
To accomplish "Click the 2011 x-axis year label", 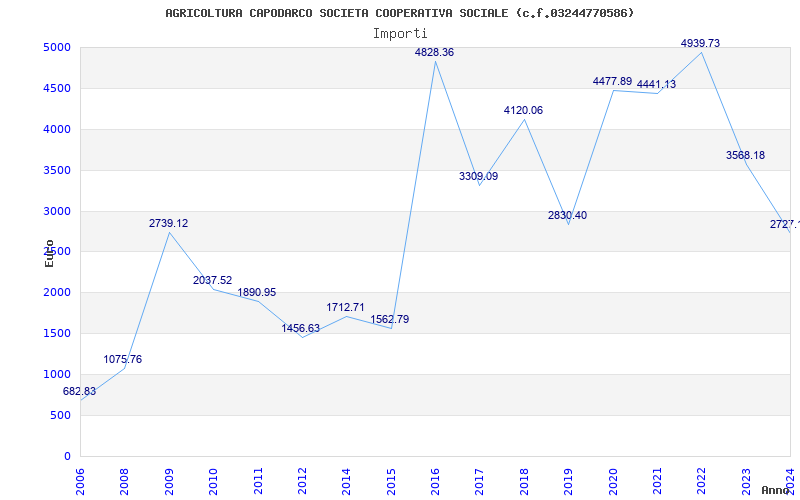I will pyautogui.click(x=258, y=481).
